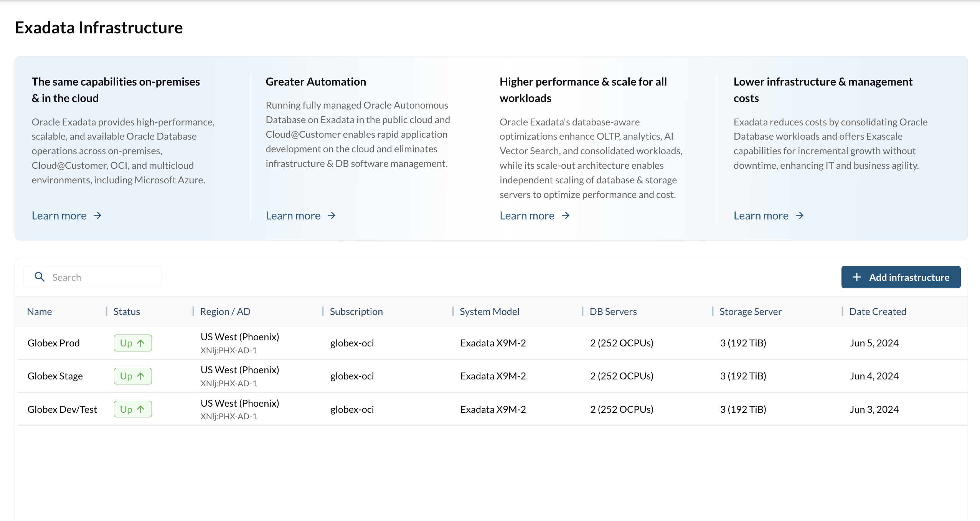Viewport: 980px width, 521px height.
Task: Click Learn more for Greater Automation
Action: (x=301, y=214)
